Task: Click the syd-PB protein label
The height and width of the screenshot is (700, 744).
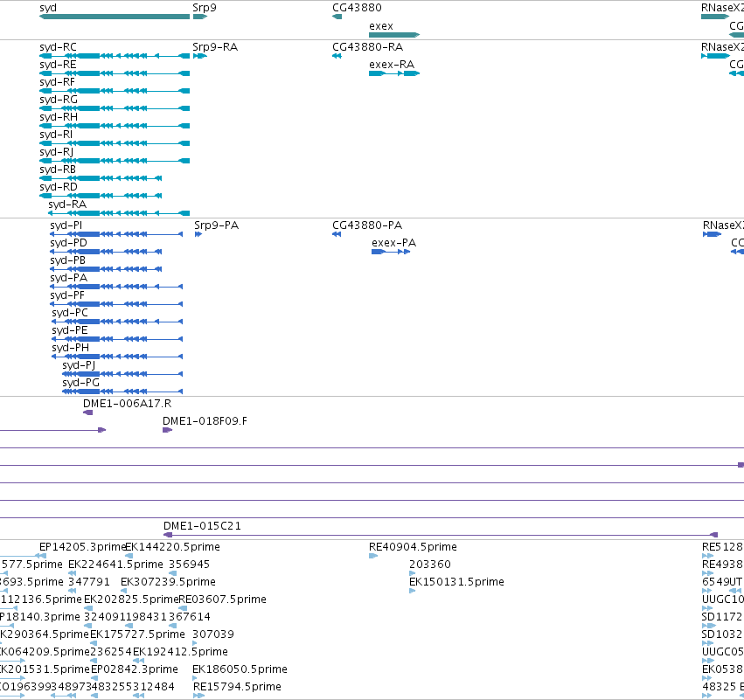Action: point(68,260)
